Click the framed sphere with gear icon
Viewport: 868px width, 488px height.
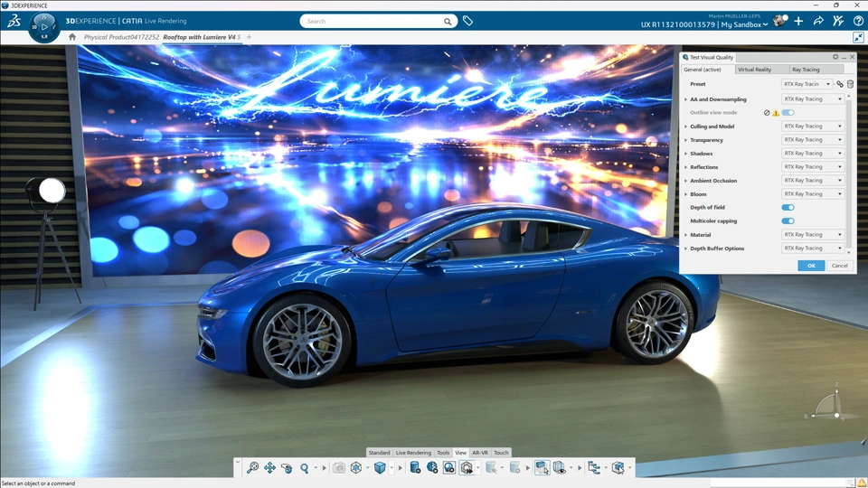point(449,468)
